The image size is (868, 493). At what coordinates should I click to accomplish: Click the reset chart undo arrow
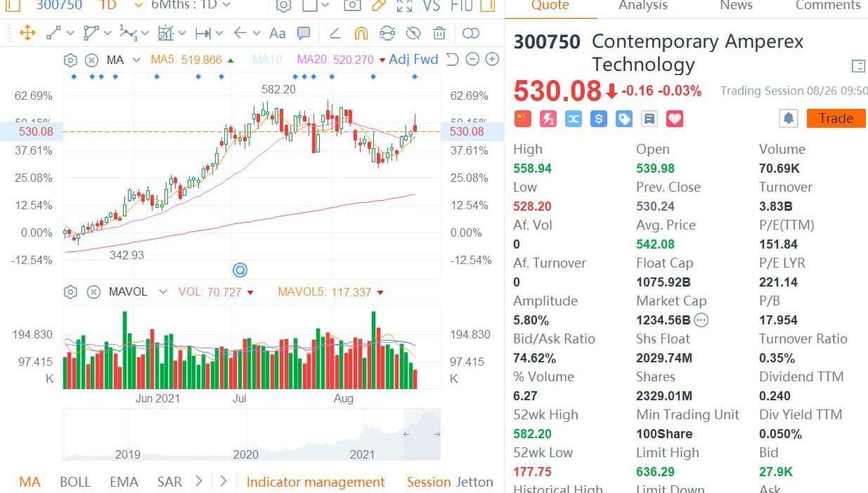(453, 60)
